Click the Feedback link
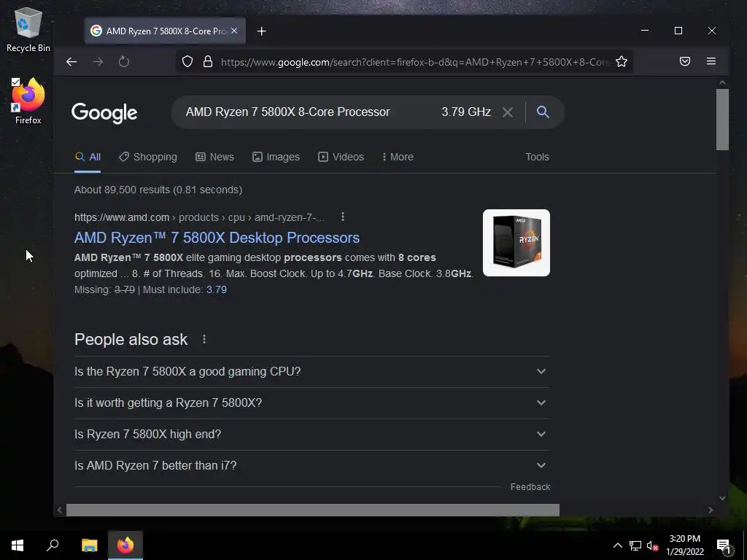The height and width of the screenshot is (560, 747). point(530,486)
